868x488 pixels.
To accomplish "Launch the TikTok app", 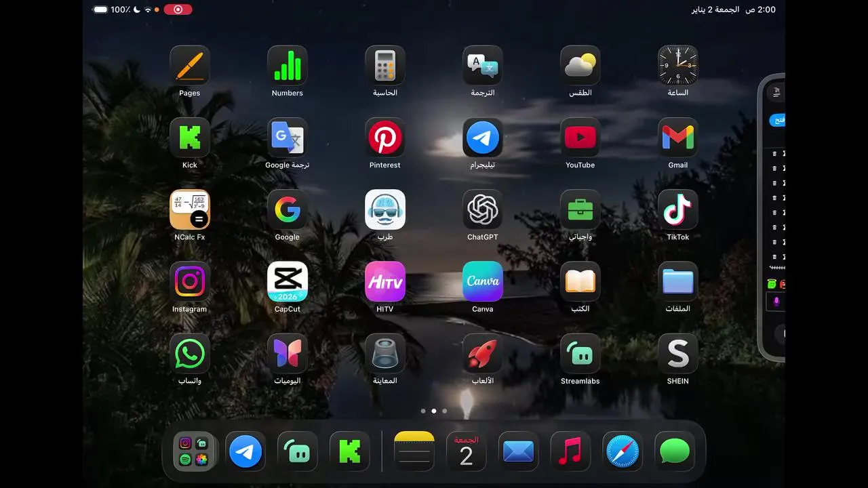I will click(x=678, y=209).
